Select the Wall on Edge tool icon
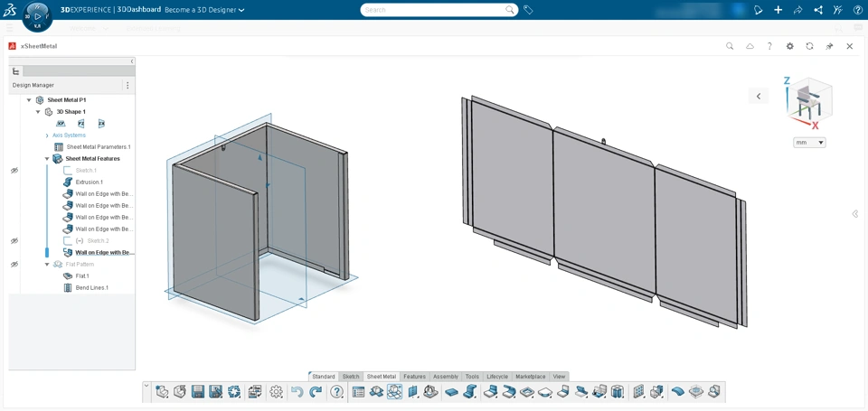Image resolution: width=868 pixels, height=411 pixels. point(490,392)
